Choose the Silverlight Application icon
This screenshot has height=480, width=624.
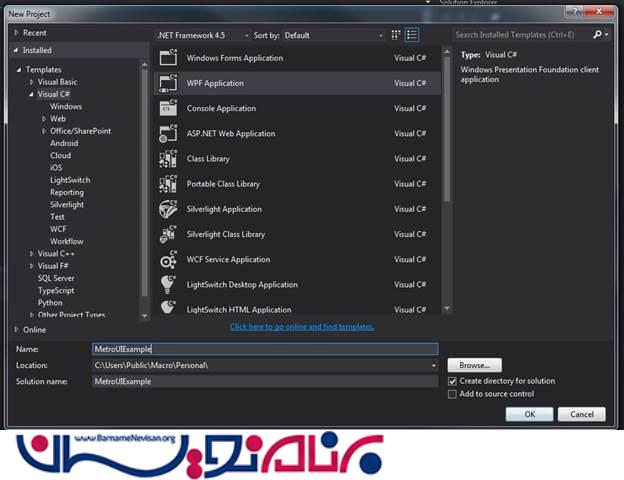[x=168, y=209]
